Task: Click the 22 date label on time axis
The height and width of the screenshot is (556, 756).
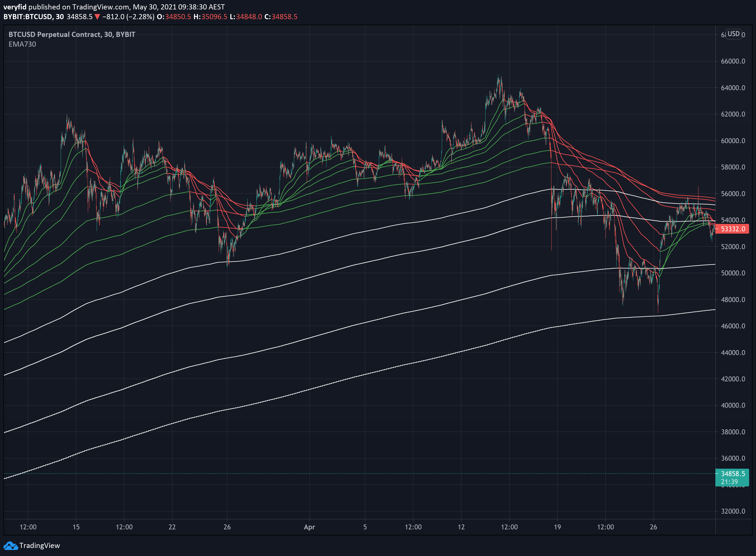Action: pyautogui.click(x=172, y=527)
